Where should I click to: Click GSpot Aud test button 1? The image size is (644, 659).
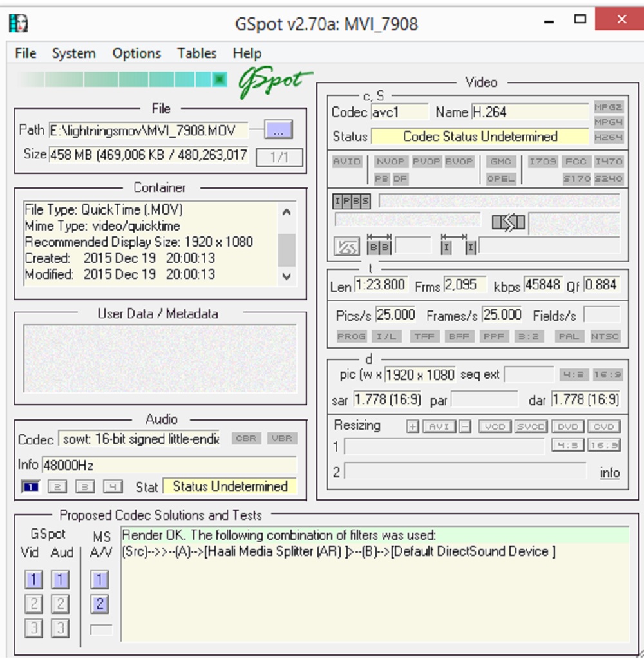pyautogui.click(x=60, y=580)
